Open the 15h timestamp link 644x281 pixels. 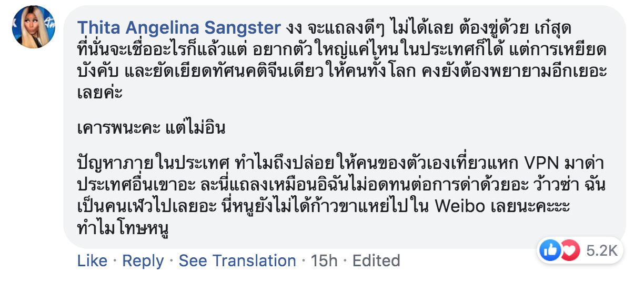pos(324,260)
